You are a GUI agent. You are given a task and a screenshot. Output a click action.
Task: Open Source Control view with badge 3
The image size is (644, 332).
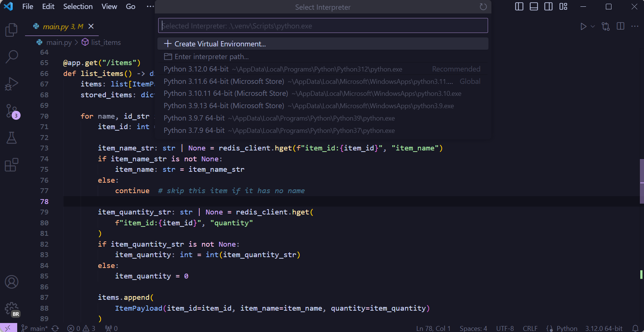(x=11, y=111)
